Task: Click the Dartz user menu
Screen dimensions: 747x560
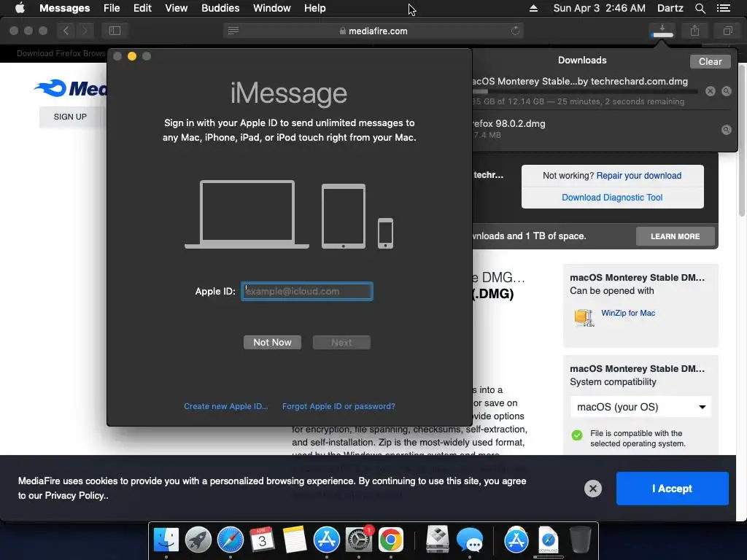Action: point(670,8)
